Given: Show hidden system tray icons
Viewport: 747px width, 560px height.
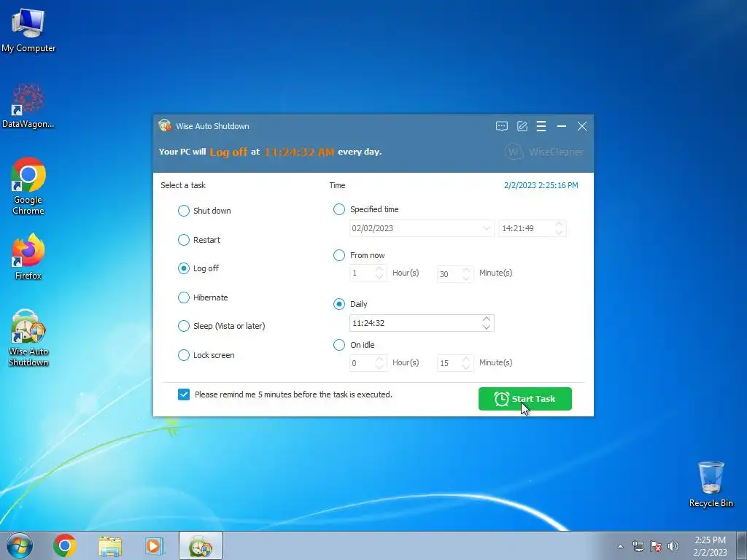Looking at the screenshot, I should [x=620, y=546].
